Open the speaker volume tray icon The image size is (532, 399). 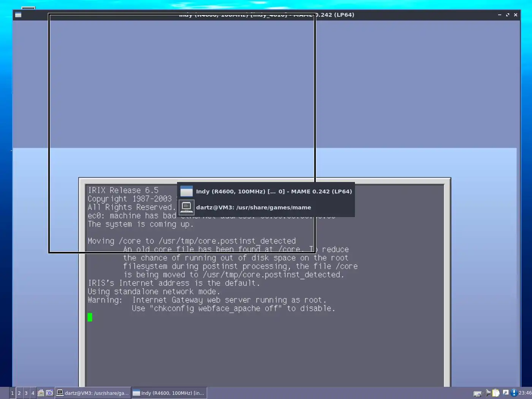(488, 393)
